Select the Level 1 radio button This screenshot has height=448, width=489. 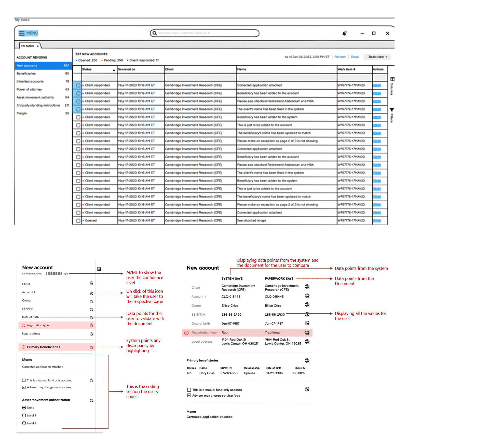[x=24, y=415]
